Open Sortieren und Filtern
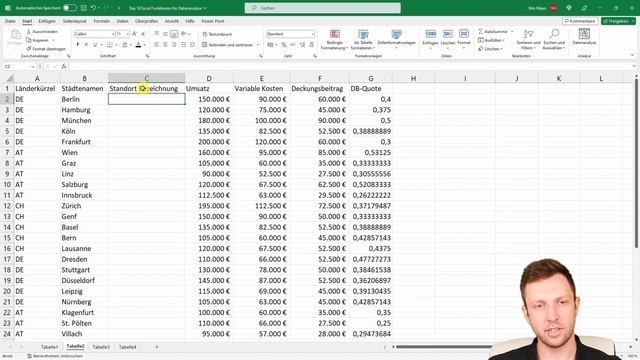The image size is (640, 360). pos(528,39)
